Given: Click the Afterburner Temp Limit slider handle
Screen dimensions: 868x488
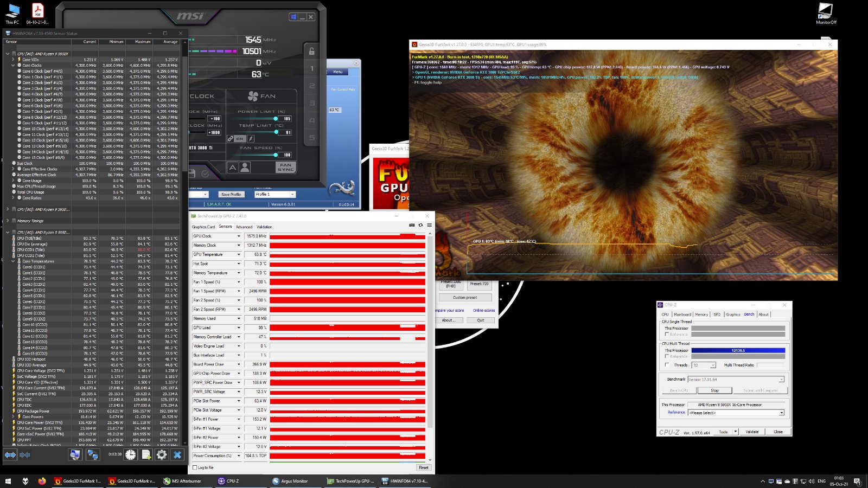Looking at the screenshot, I should click(276, 132).
